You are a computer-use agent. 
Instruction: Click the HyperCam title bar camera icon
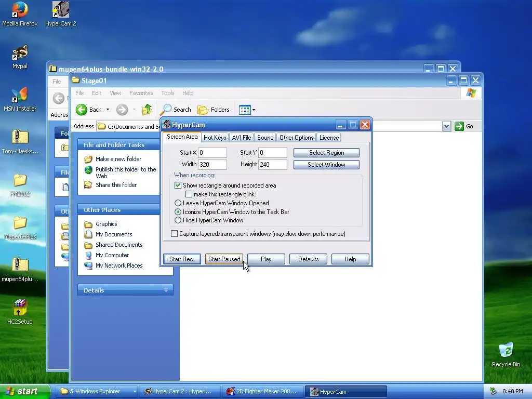166,125
